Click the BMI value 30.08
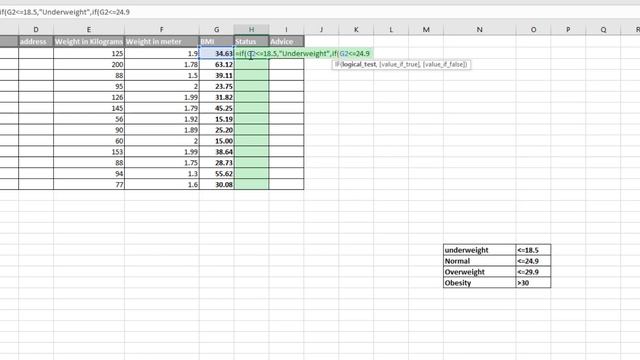640x360 pixels. (x=216, y=184)
